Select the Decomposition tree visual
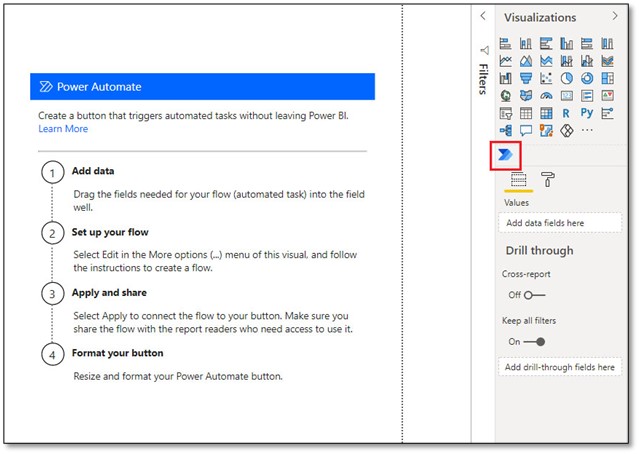The height and width of the screenshot is (454, 639). pos(505,131)
